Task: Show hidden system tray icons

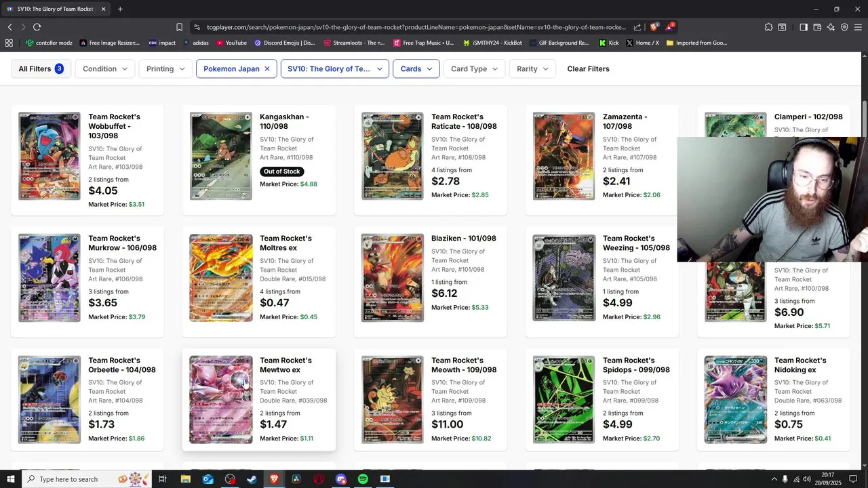Action: (x=774, y=479)
